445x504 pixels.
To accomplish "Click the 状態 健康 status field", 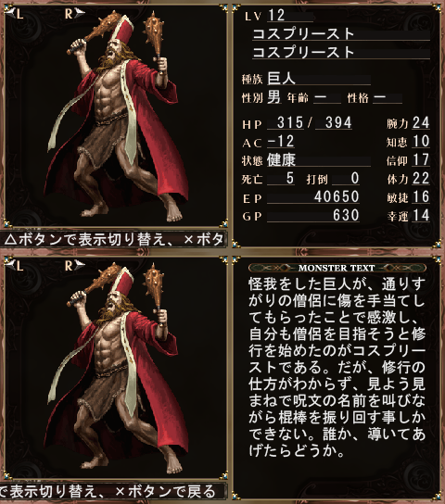I will coord(306,160).
